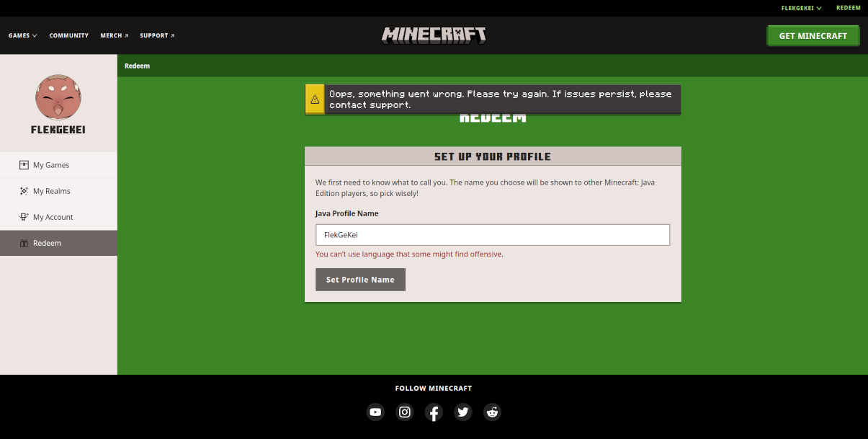The height and width of the screenshot is (439, 868).
Task: Click the Minecraft logo
Action: [434, 35]
